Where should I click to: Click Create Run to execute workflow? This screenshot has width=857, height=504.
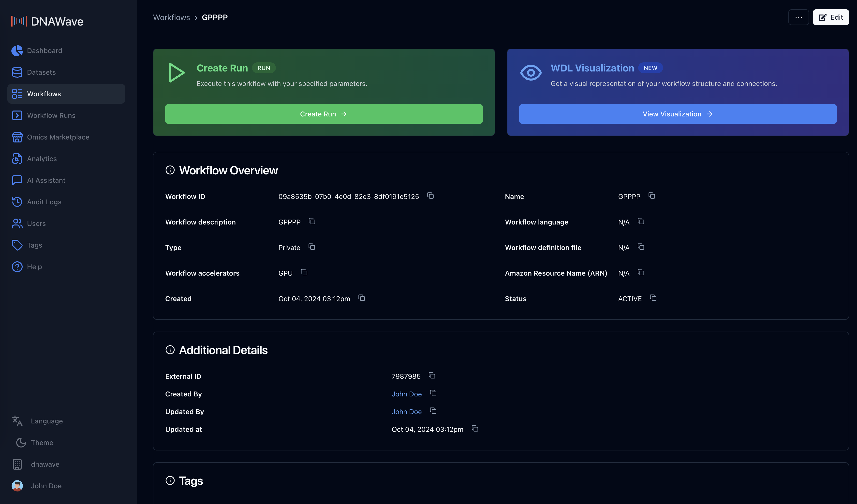pos(324,114)
